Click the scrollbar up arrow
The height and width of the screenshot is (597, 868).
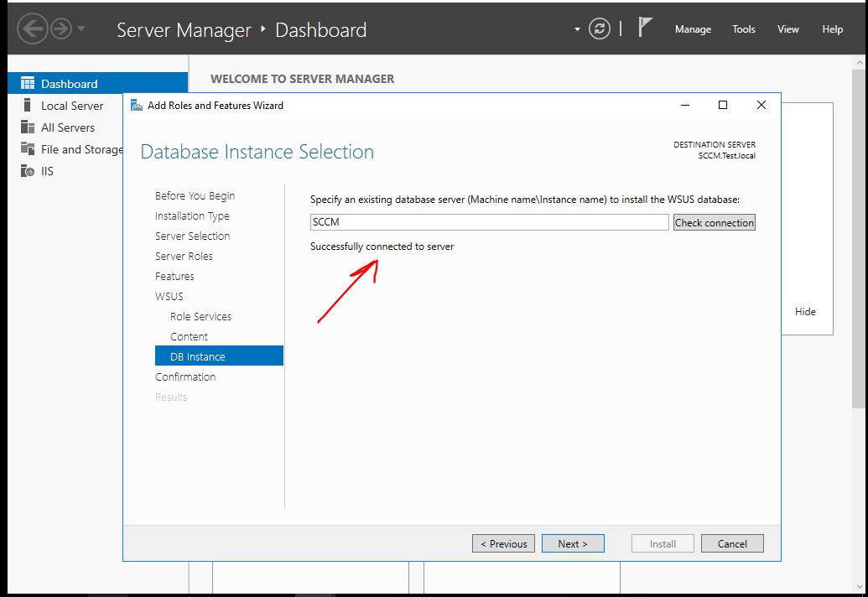click(859, 62)
